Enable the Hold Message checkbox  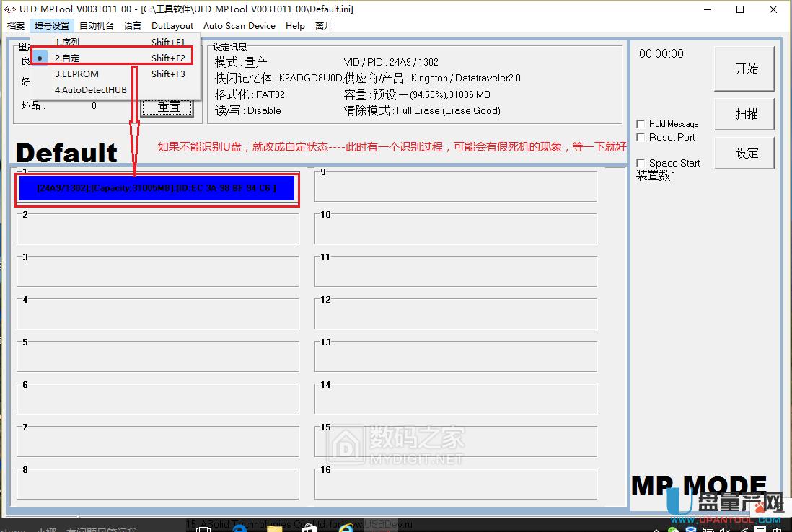coord(641,124)
